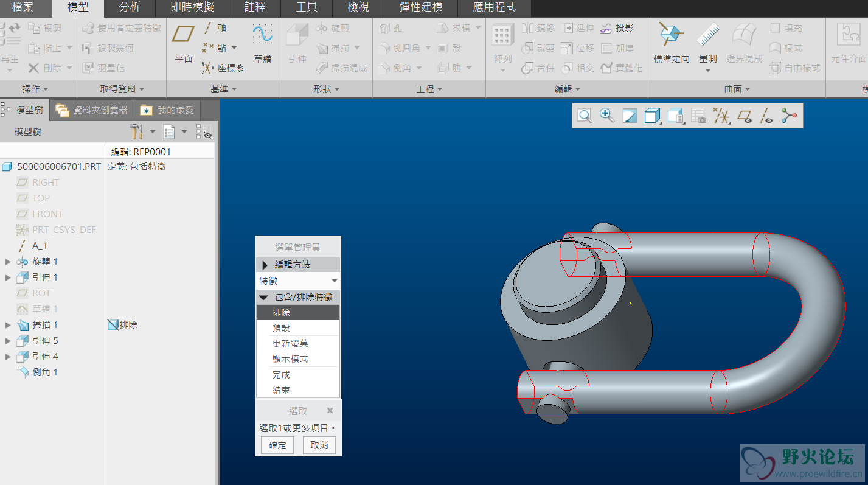Click the datum display filters icon
The width and height of the screenshot is (868, 485).
coord(721,116)
